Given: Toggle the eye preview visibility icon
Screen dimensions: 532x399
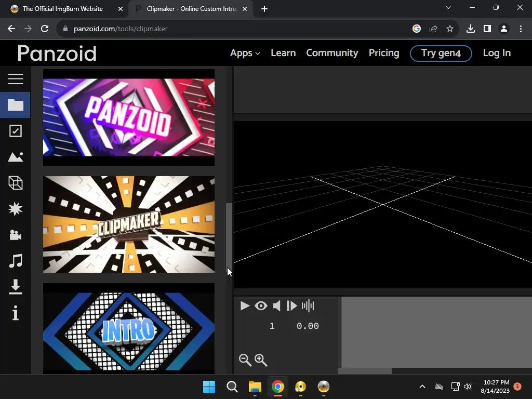Looking at the screenshot, I should point(261,305).
